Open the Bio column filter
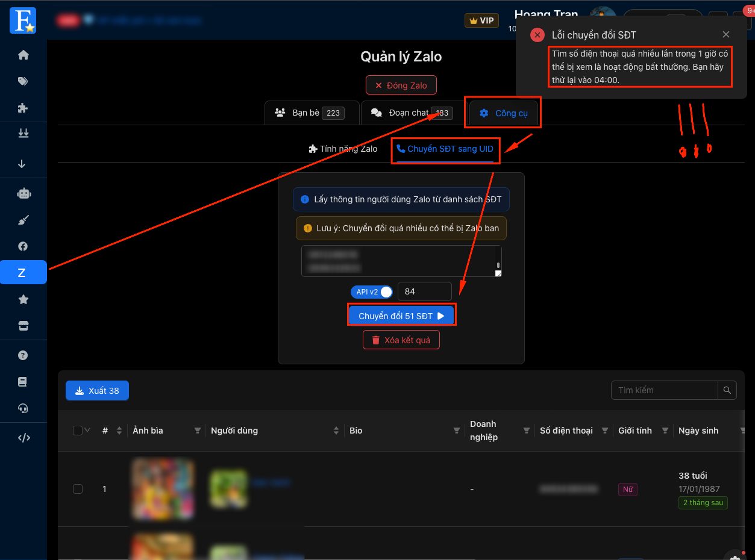The height and width of the screenshot is (560, 755). pyautogui.click(x=457, y=431)
